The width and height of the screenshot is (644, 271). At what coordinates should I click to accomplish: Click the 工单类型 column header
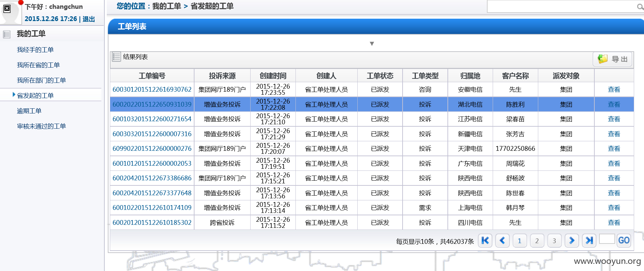(425, 76)
